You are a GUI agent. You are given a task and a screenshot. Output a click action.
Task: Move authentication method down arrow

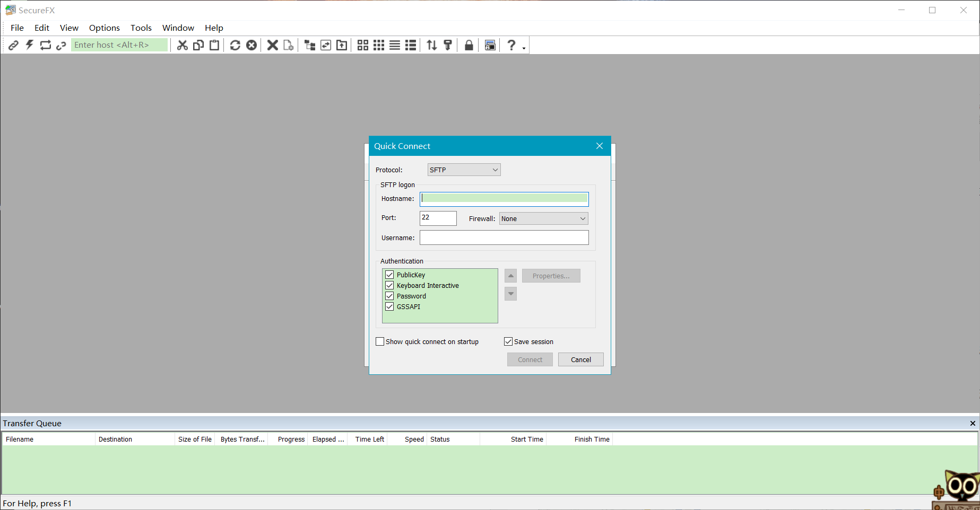511,294
